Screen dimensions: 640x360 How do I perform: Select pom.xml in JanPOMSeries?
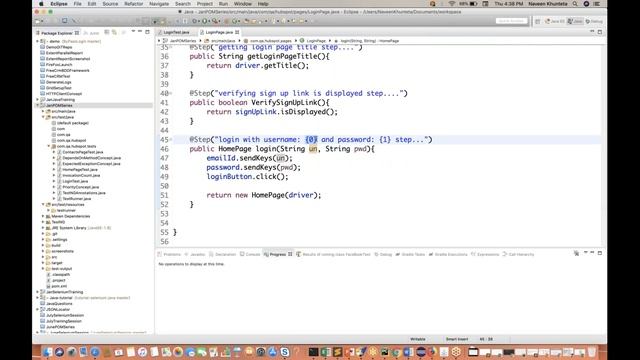click(x=59, y=286)
